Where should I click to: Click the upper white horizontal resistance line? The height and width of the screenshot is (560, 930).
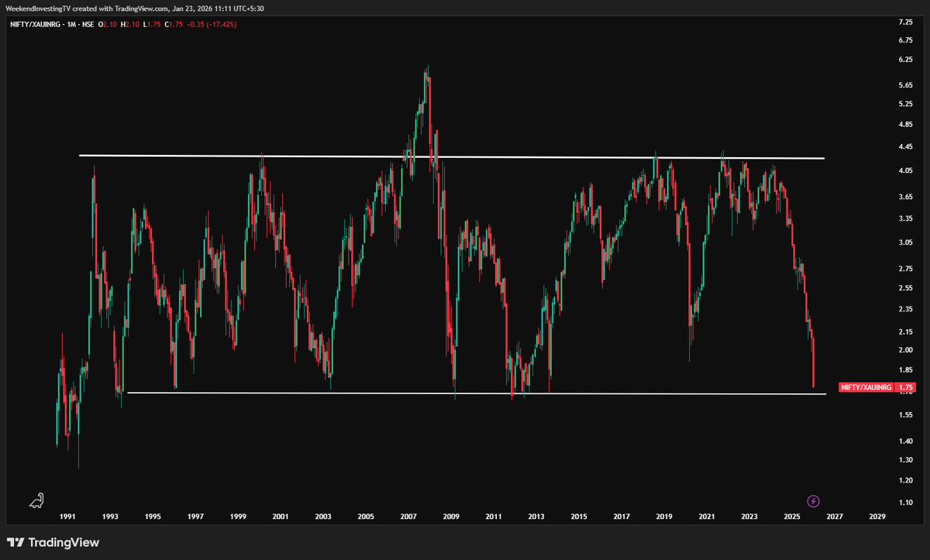[x=452, y=157]
